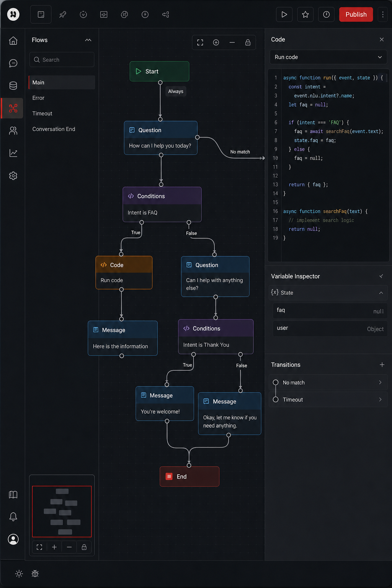Collapse the Flows panel chevron
392x588 pixels.
[x=88, y=40]
